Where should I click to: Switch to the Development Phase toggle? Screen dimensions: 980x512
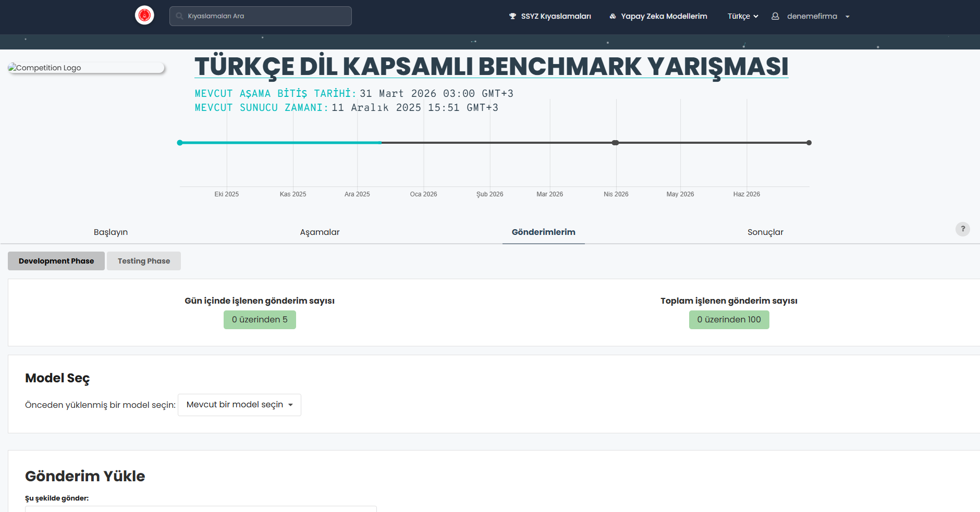(56, 261)
